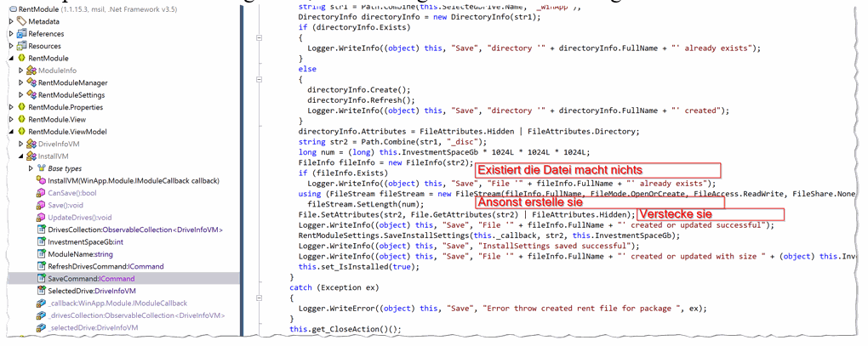Click the References node icon

point(21,34)
